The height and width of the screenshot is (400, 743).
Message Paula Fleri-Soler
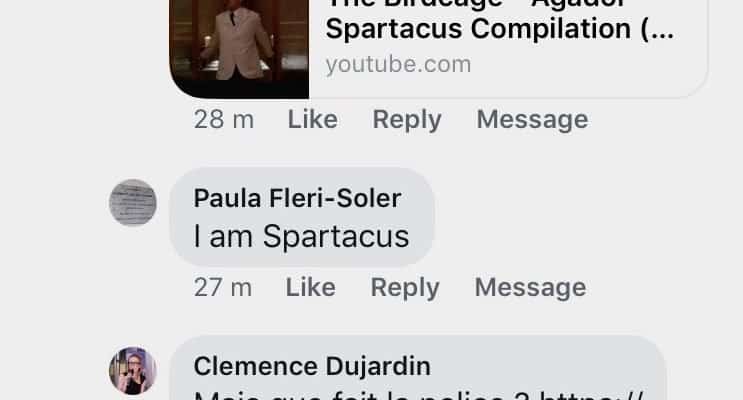[530, 288]
